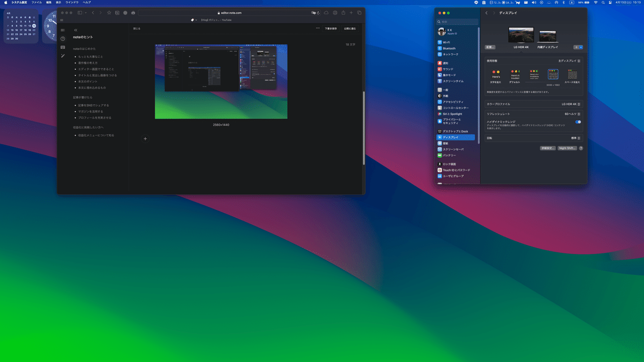
Task: Open the ファイル menu in the menu bar
Action: (x=36, y=3)
